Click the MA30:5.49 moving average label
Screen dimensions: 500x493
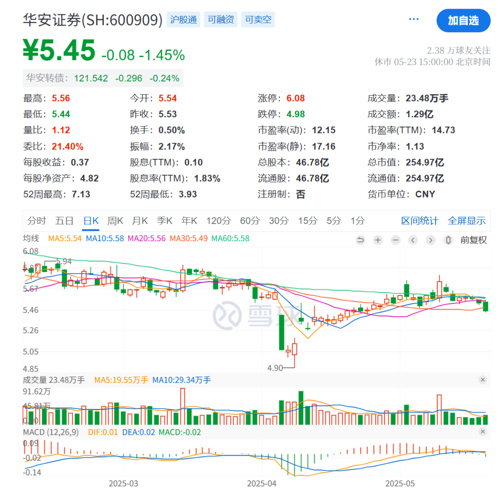pos(189,238)
